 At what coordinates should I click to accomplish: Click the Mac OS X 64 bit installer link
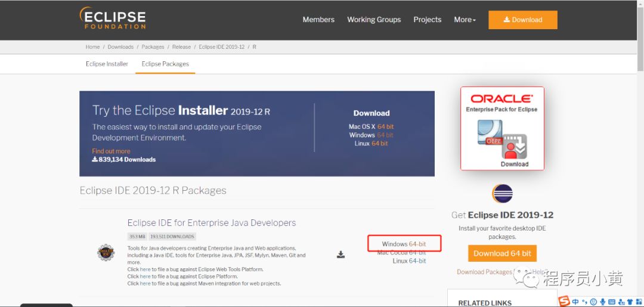(x=385, y=127)
